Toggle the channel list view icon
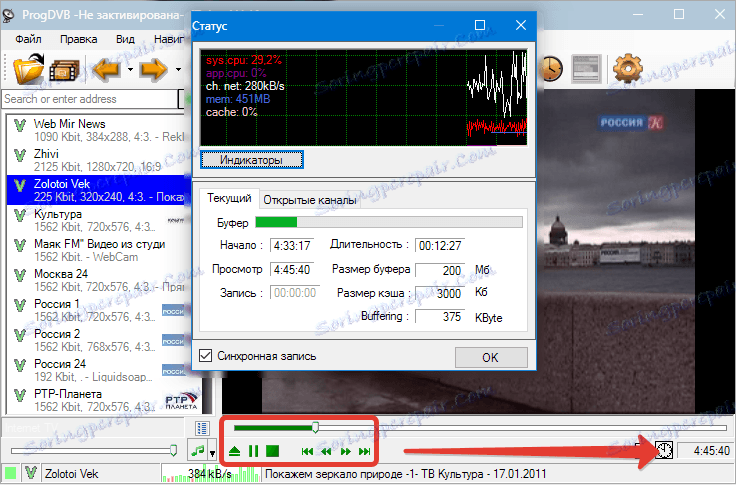This screenshot has width=736, height=485. click(x=202, y=428)
